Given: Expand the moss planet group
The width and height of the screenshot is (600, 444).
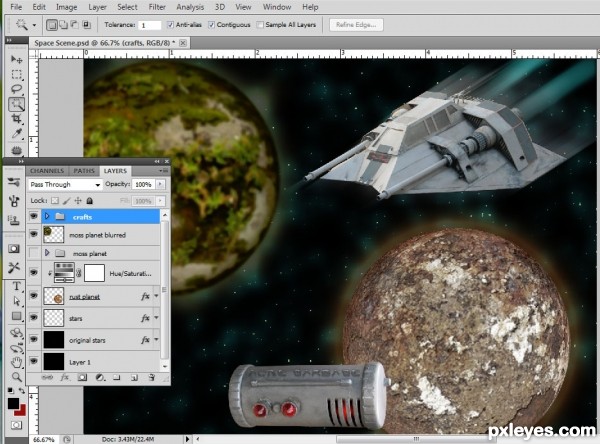Looking at the screenshot, I should point(47,253).
